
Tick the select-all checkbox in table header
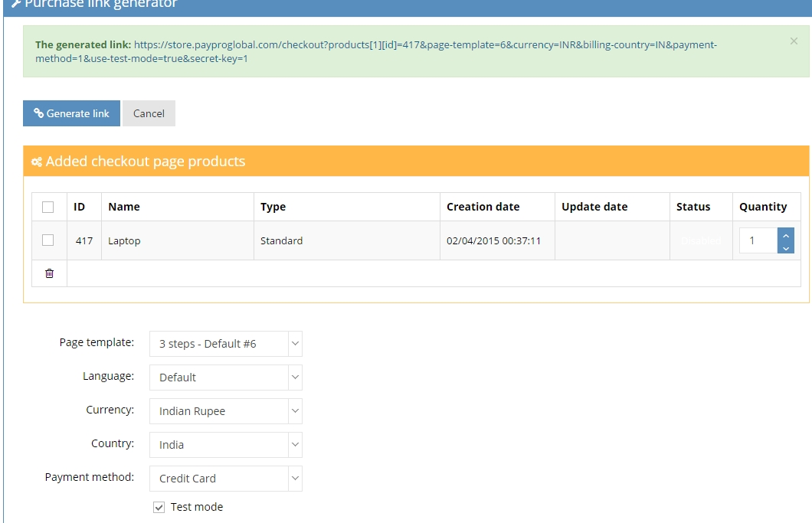[x=47, y=207]
